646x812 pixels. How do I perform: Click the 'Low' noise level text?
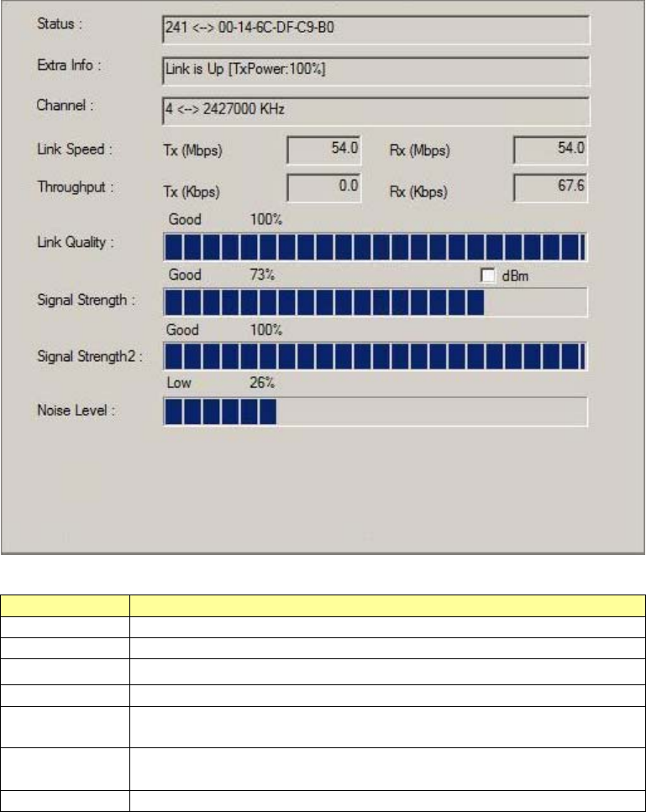[x=179, y=383]
